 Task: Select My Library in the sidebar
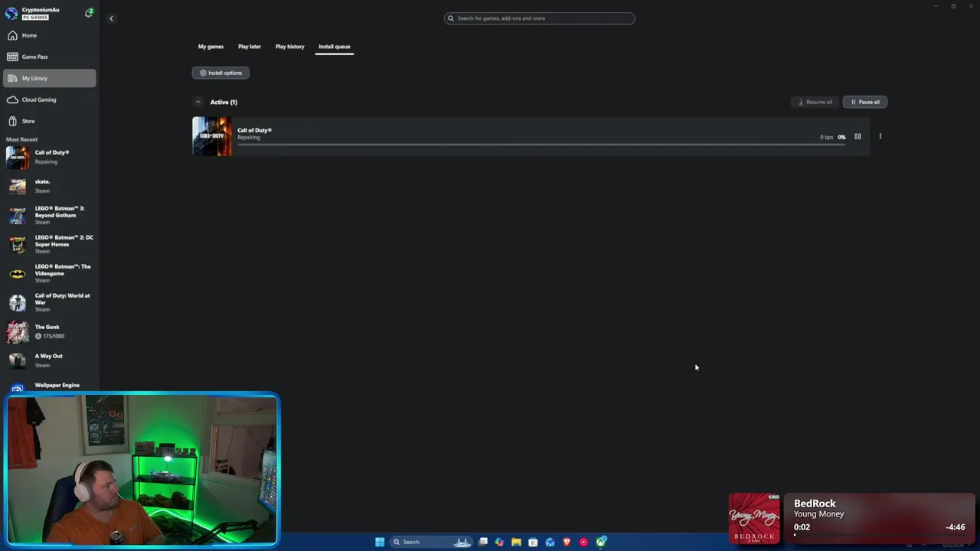49,78
